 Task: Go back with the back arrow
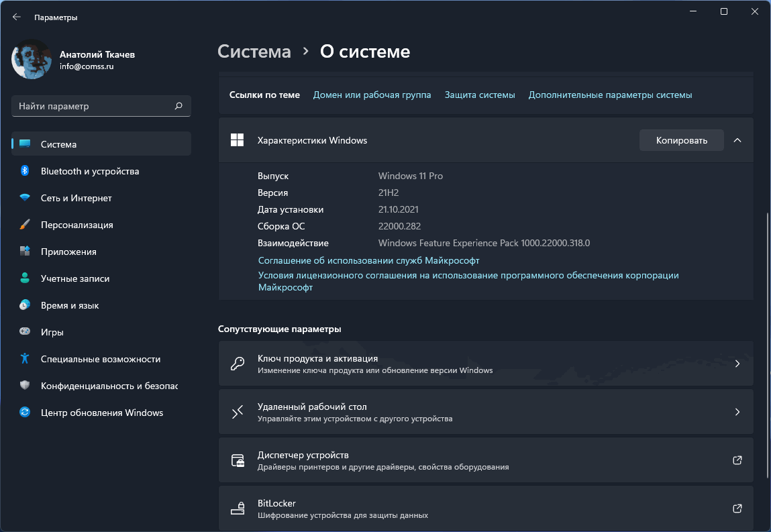[17, 17]
